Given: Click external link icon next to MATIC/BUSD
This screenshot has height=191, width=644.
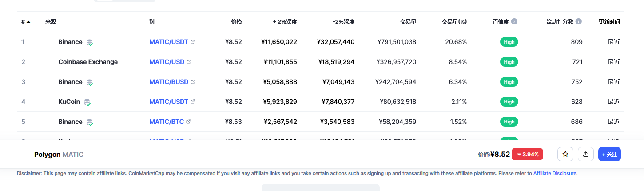Looking at the screenshot, I should coord(193,82).
